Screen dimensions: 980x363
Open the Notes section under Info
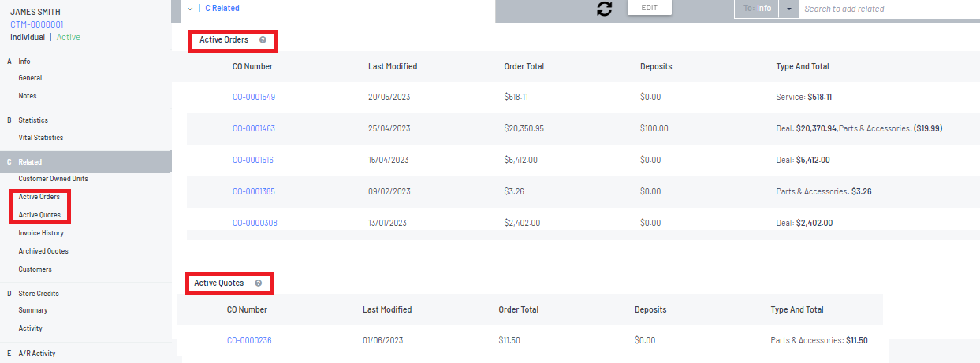[x=28, y=96]
